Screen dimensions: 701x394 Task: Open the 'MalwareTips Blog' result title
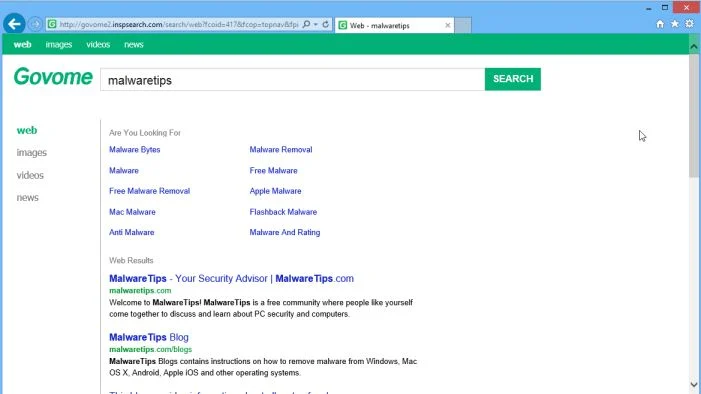click(149, 337)
